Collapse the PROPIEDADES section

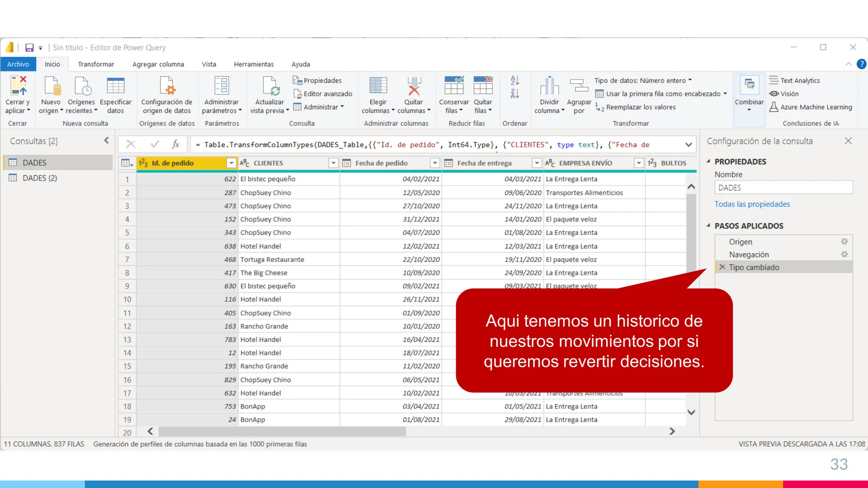tap(708, 161)
